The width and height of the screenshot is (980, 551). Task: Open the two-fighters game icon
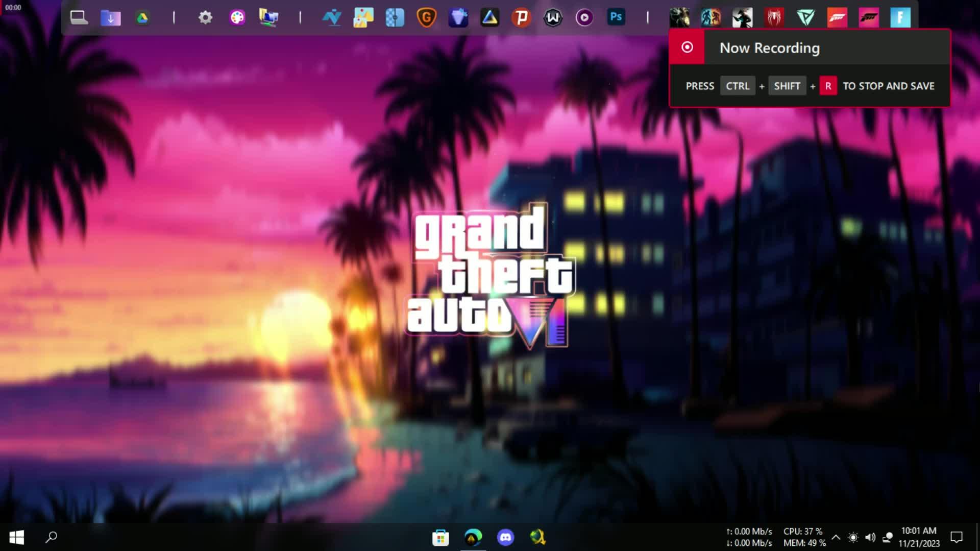pyautogui.click(x=711, y=18)
